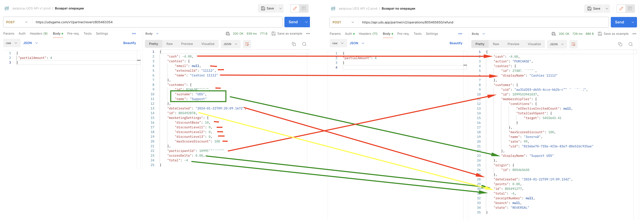The width and height of the screenshot is (644, 222).
Task: Open more options dots beside left Settings
Action: 134,34
